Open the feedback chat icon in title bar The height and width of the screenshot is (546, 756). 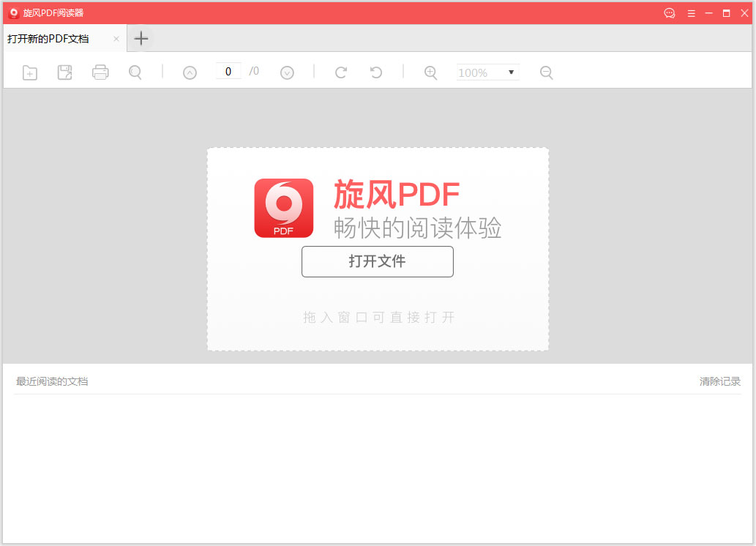point(670,13)
